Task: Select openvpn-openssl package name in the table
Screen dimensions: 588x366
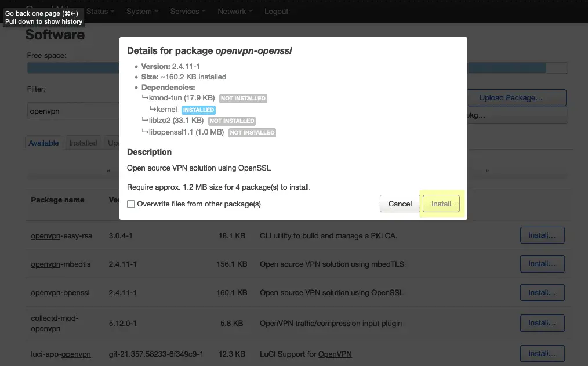Action: pos(60,293)
